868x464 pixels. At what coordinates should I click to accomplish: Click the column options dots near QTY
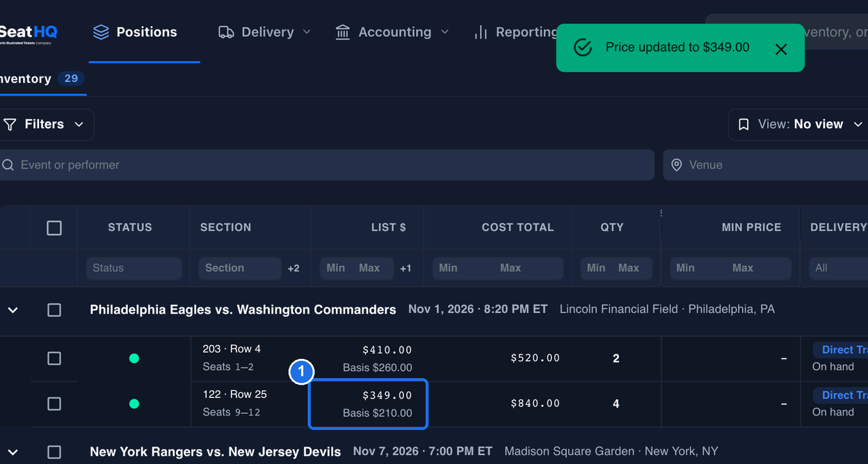click(x=661, y=213)
